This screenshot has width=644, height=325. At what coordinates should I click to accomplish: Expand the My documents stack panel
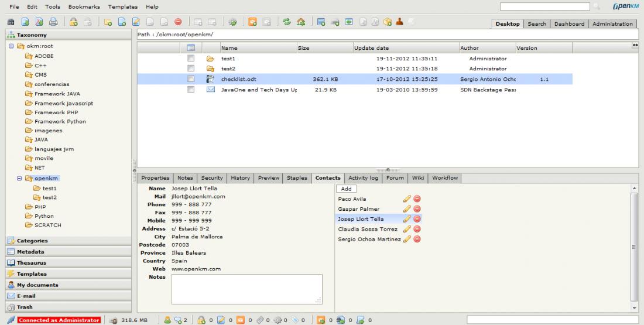68,285
